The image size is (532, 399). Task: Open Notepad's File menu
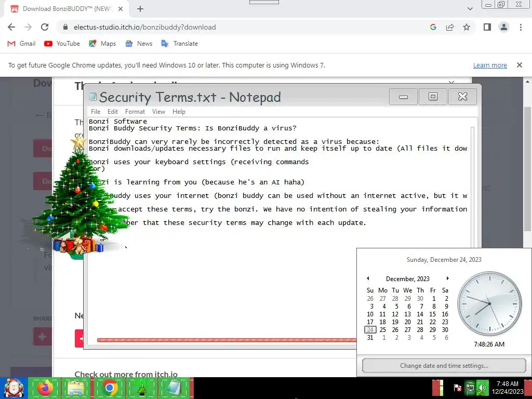coord(96,112)
